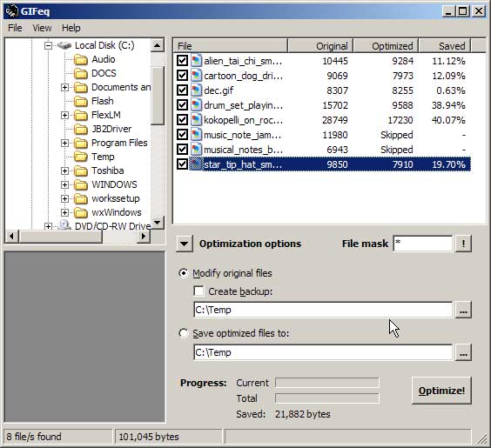This screenshot has width=491, height=448.
Task: Choose Save optimized files to radio button
Action: [184, 333]
